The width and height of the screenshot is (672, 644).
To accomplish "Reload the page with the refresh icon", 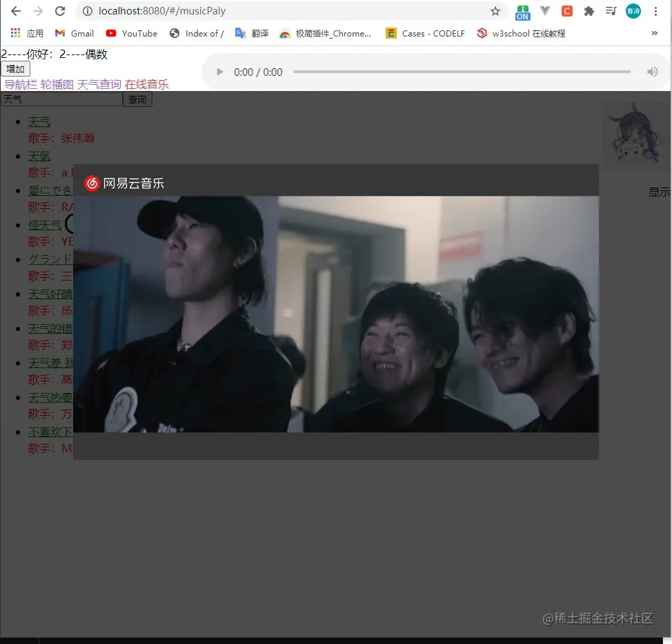I will [60, 11].
